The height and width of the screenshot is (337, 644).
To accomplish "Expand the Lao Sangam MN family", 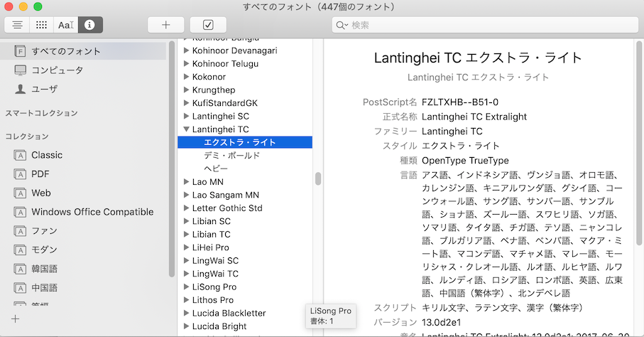I will (186, 195).
